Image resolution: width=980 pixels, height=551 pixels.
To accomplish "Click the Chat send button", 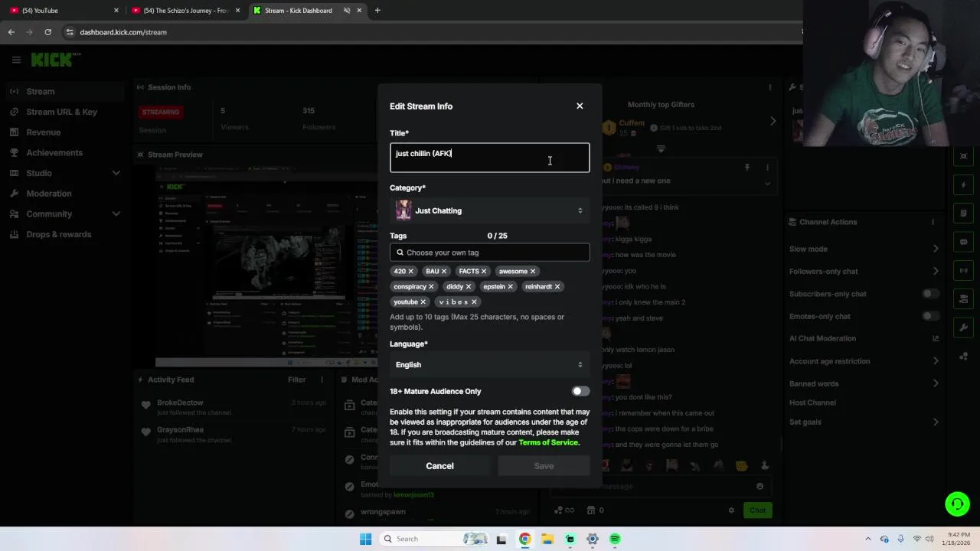I will (757, 510).
